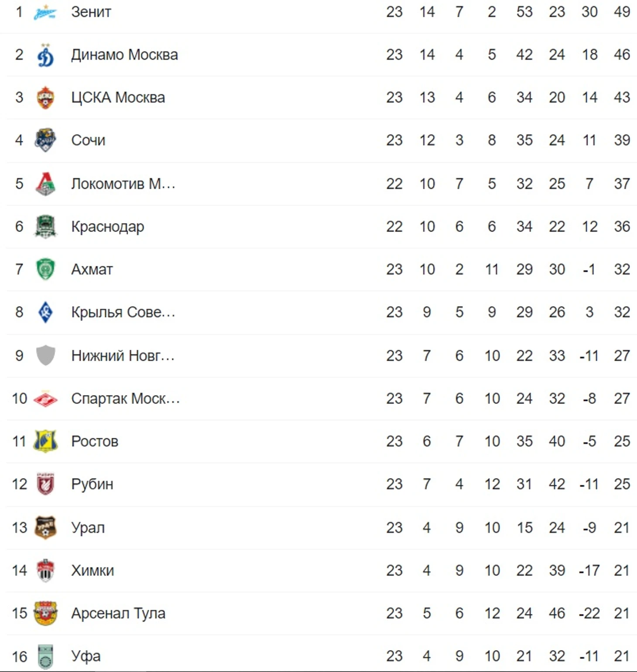
Task: Click the Krasnodar club crest
Action: click(45, 226)
